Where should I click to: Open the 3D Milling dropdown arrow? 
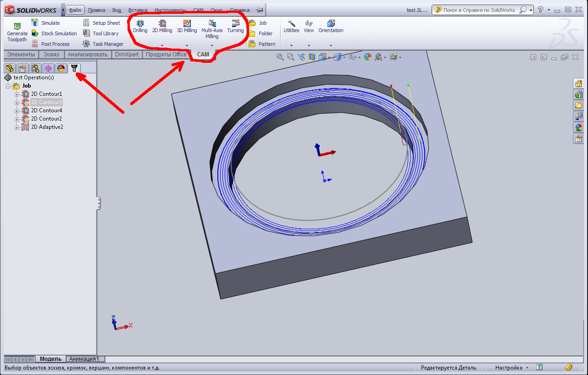point(187,45)
